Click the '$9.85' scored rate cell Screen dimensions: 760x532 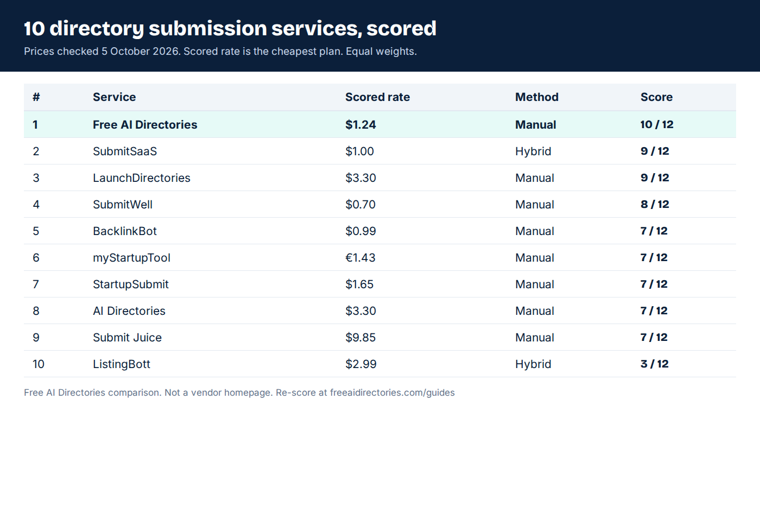click(x=360, y=338)
